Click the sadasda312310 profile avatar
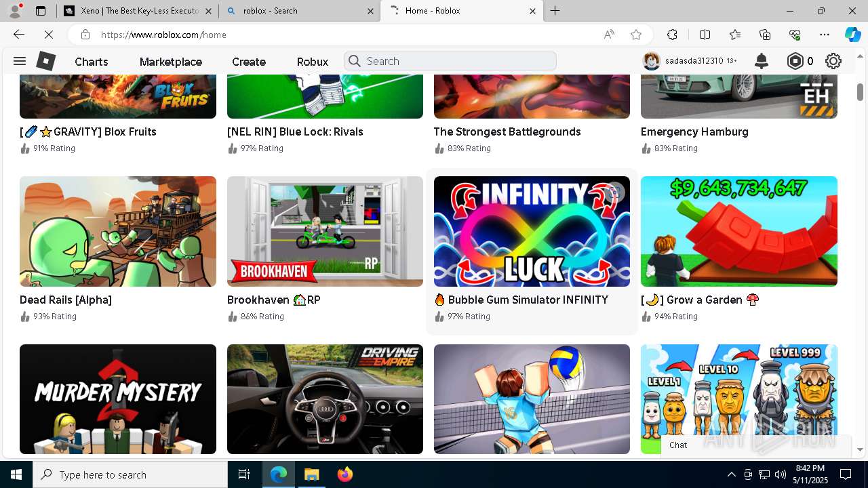This screenshot has width=868, height=488. (x=652, y=61)
